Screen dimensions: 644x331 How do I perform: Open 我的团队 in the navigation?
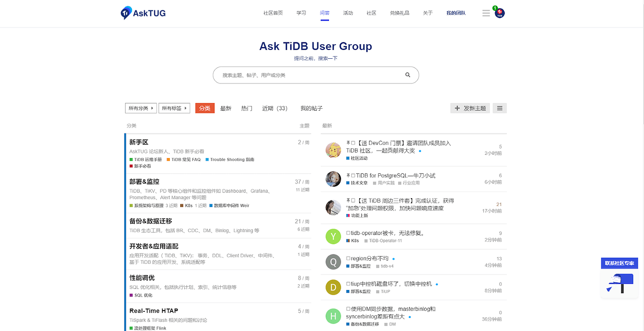(456, 13)
